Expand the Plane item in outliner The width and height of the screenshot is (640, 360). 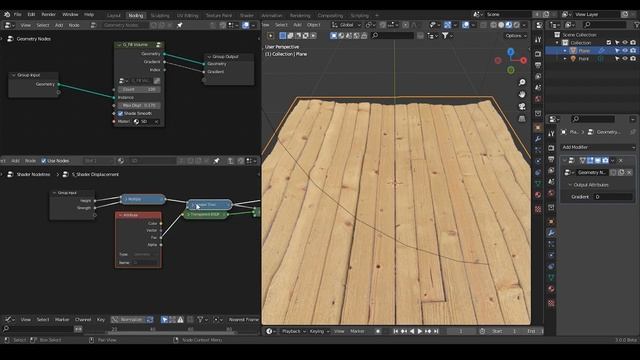(x=565, y=51)
